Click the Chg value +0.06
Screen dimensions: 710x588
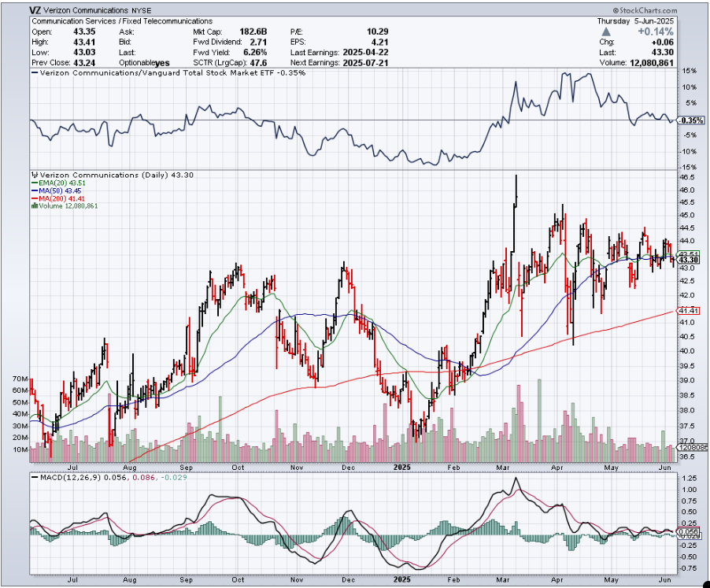[662, 43]
